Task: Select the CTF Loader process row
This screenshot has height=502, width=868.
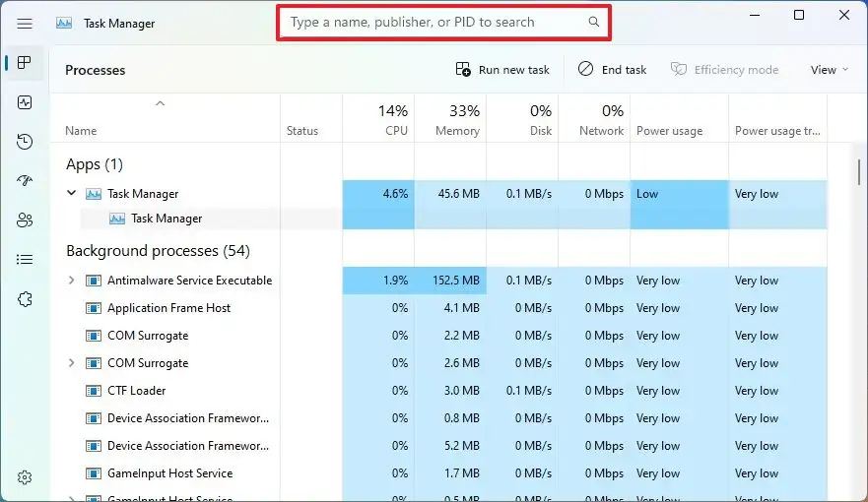Action: 438,391
